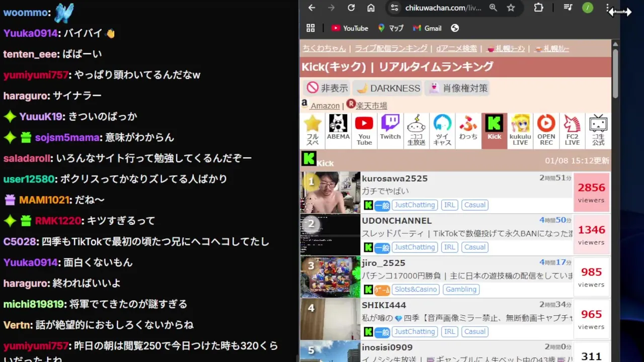644x362 pixels.
Task: Click Casual tag on UDONCHANNEL row
Action: pos(475,247)
